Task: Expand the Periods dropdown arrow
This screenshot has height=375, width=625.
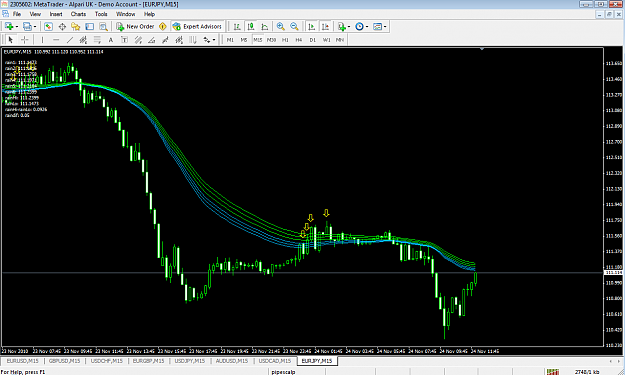Action: [367, 27]
